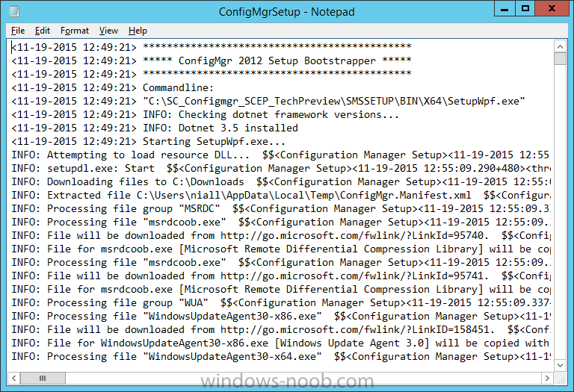This screenshot has height=392, width=574.
Task: Click empty horizontal scrollbar track area
Action: point(303,378)
